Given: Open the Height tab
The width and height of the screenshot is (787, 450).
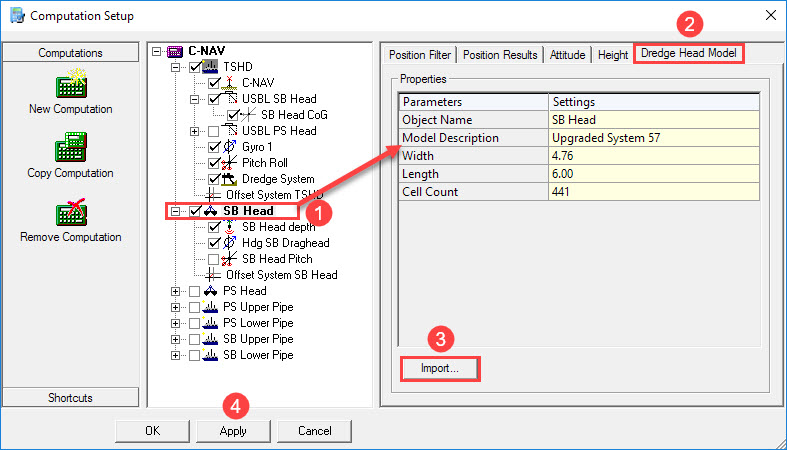Looking at the screenshot, I should click(x=613, y=55).
